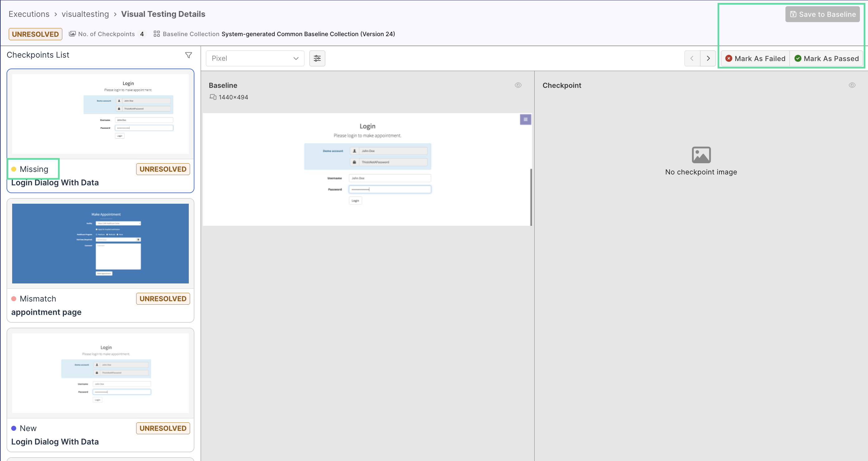
Task: Select the New Login Dialog With Data thumbnail
Action: 100,373
